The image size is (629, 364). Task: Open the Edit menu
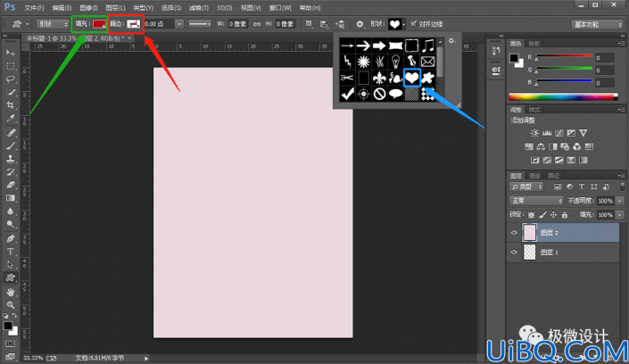[62, 8]
